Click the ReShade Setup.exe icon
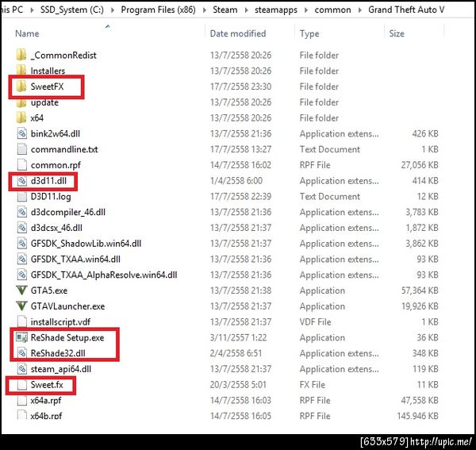This screenshot has height=450, width=476. pos(22,337)
